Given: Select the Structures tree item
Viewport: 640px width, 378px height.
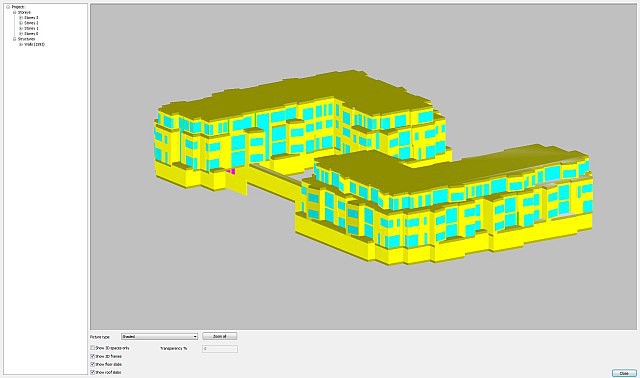Looking at the screenshot, I should [27, 39].
